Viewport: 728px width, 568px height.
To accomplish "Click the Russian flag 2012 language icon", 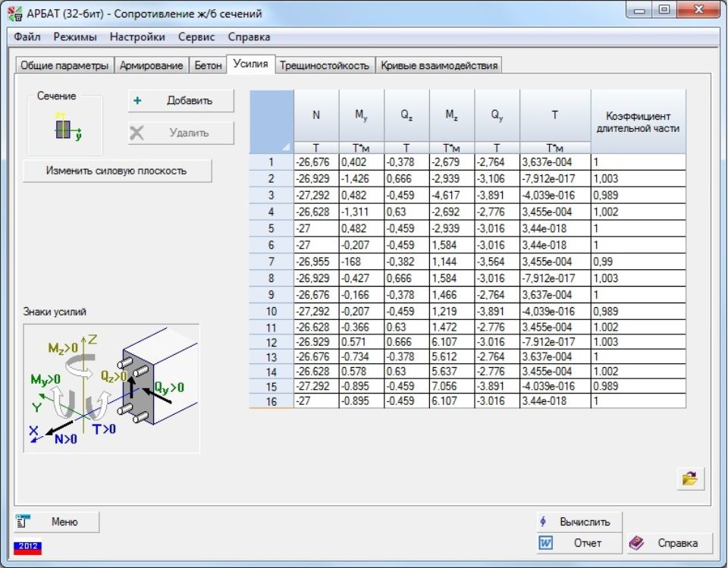I will click(x=27, y=546).
